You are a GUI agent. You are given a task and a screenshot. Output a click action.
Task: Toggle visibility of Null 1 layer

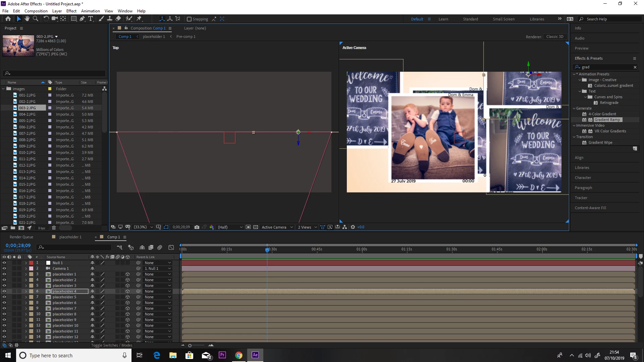tap(4, 263)
